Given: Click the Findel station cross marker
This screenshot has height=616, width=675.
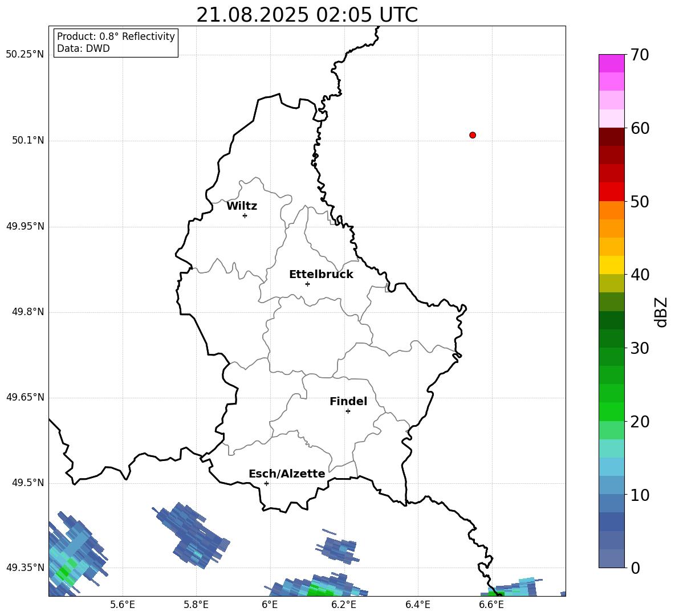Looking at the screenshot, I should point(348,411).
